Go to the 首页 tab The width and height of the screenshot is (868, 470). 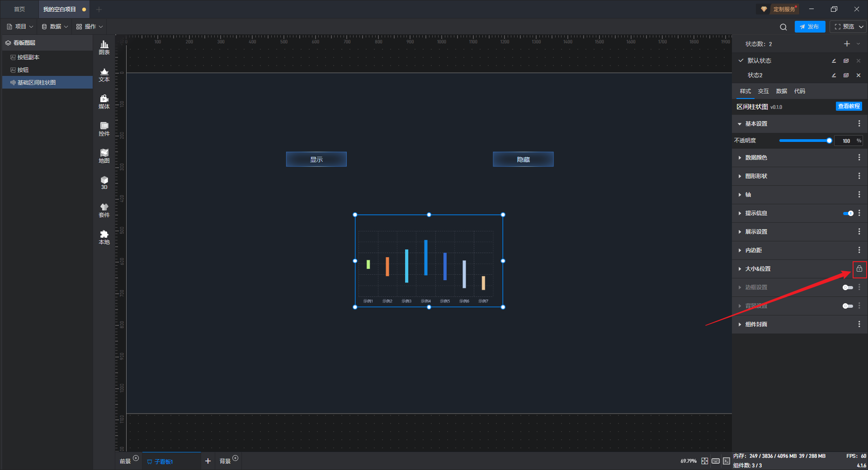19,9
